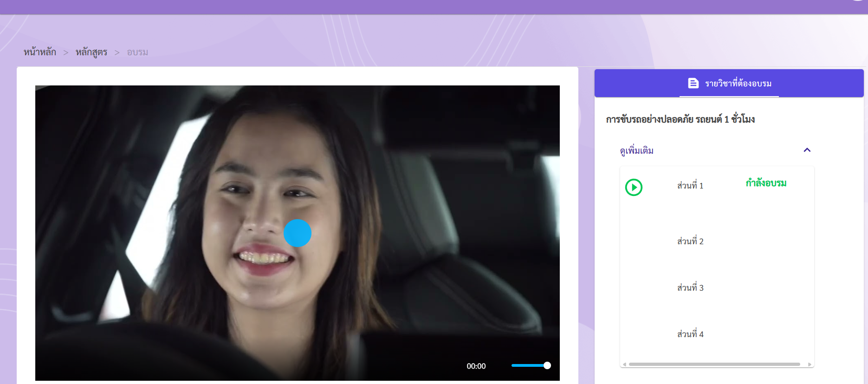This screenshot has height=384, width=868.
Task: Select ส่วนที่ 3 in the lesson list
Action: pos(690,287)
